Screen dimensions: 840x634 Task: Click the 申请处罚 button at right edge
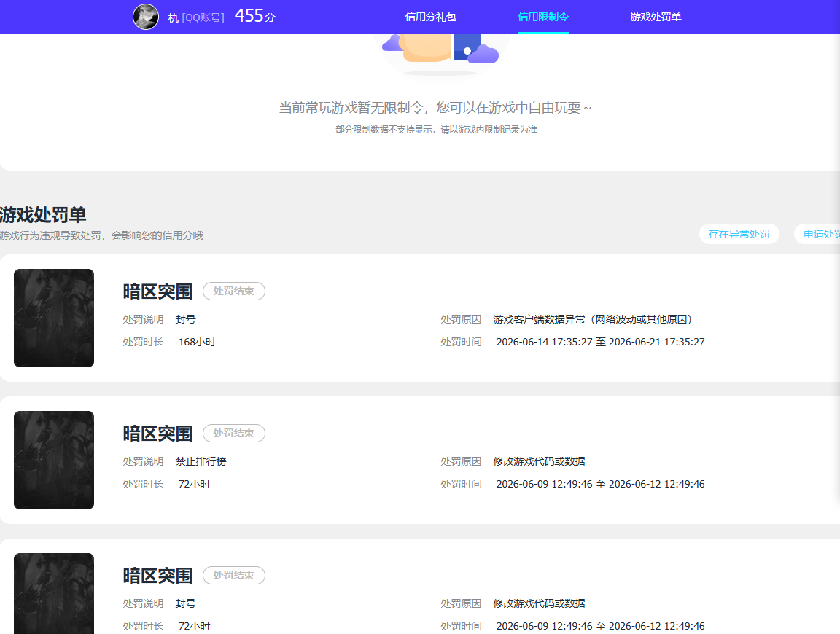(817, 234)
